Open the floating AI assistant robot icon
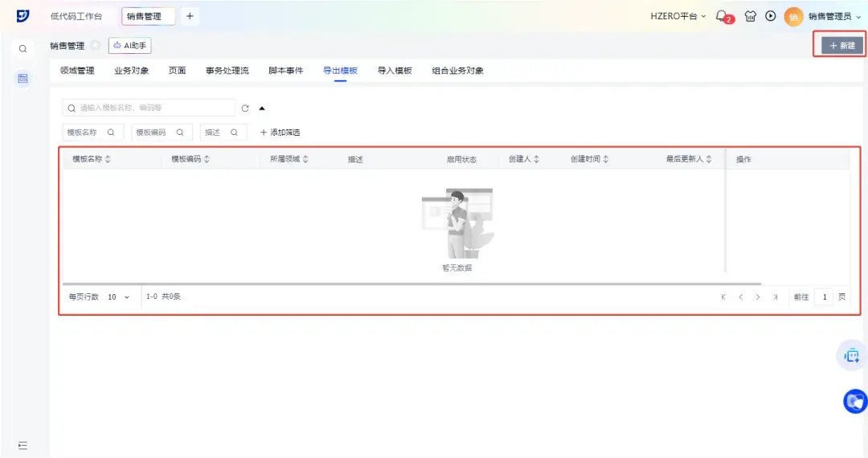868x458 pixels. coord(851,355)
